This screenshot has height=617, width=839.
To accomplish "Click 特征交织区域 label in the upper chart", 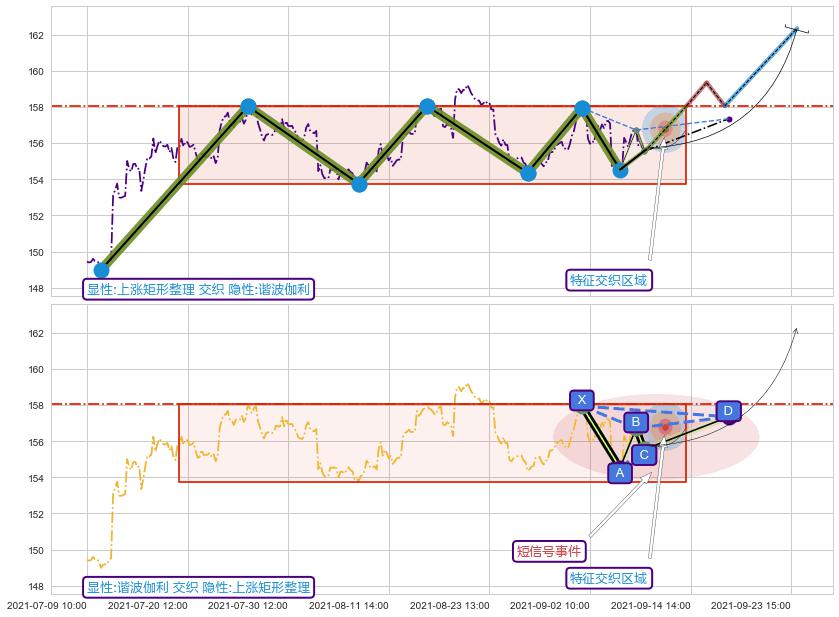I will [x=609, y=280].
